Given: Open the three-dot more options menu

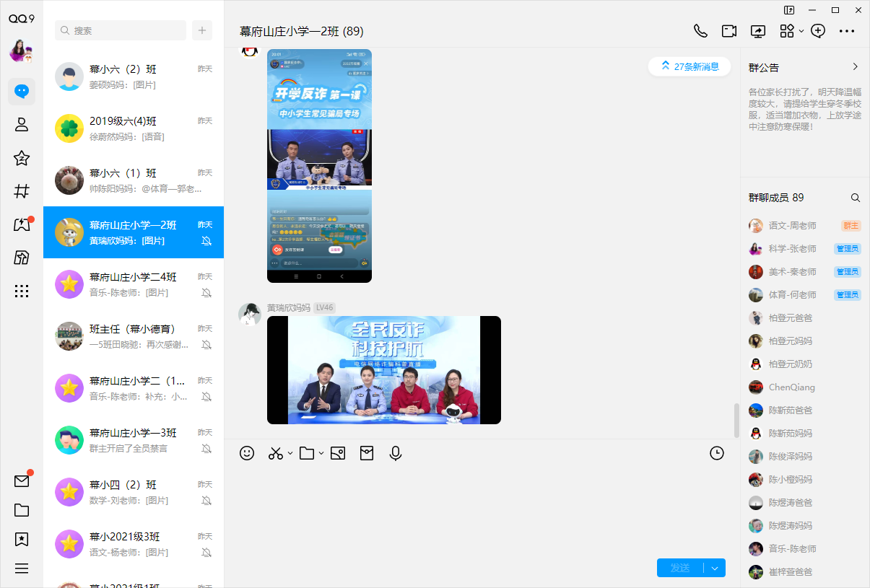Looking at the screenshot, I should pos(847,31).
